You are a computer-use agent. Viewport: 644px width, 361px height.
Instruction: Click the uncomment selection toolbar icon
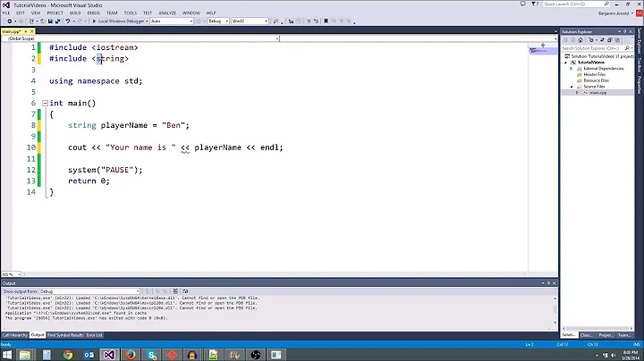pyautogui.click(x=316, y=21)
